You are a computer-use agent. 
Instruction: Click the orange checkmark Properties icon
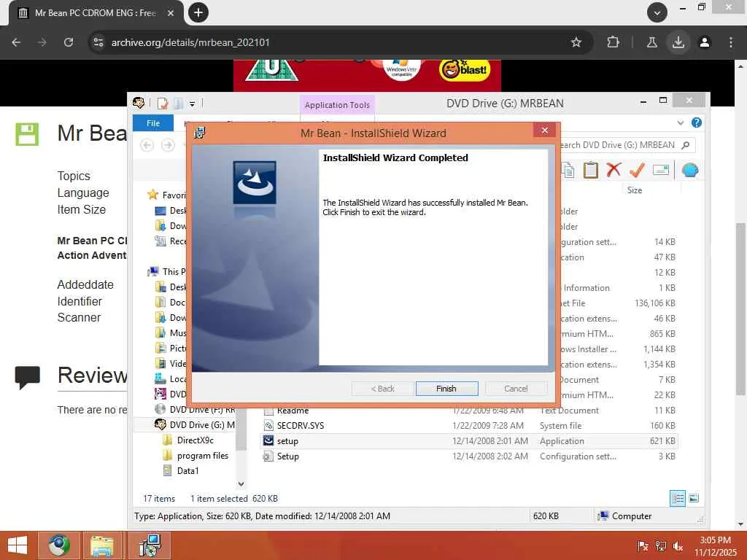tap(637, 169)
